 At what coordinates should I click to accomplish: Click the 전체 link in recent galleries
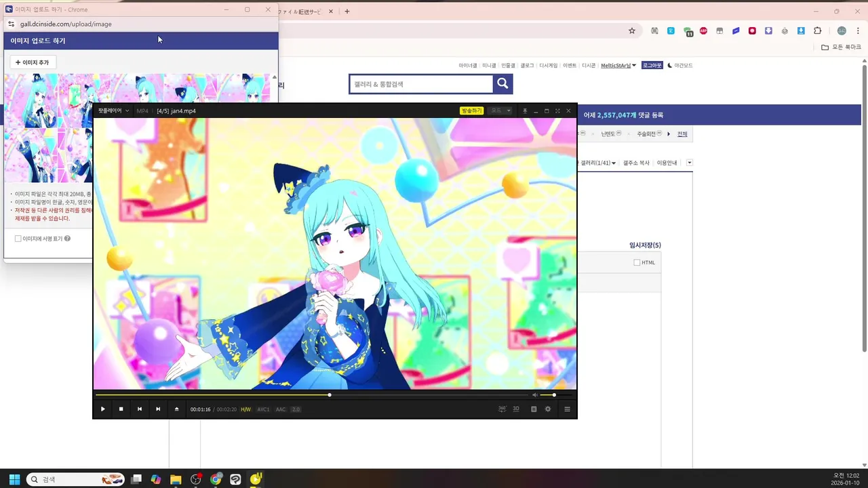pyautogui.click(x=682, y=134)
